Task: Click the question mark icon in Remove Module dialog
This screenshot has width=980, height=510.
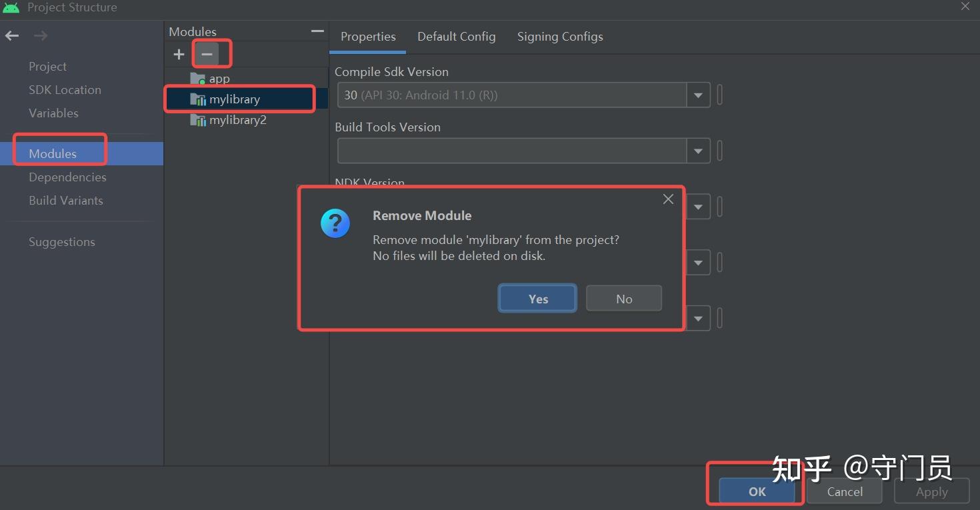Action: (x=335, y=223)
